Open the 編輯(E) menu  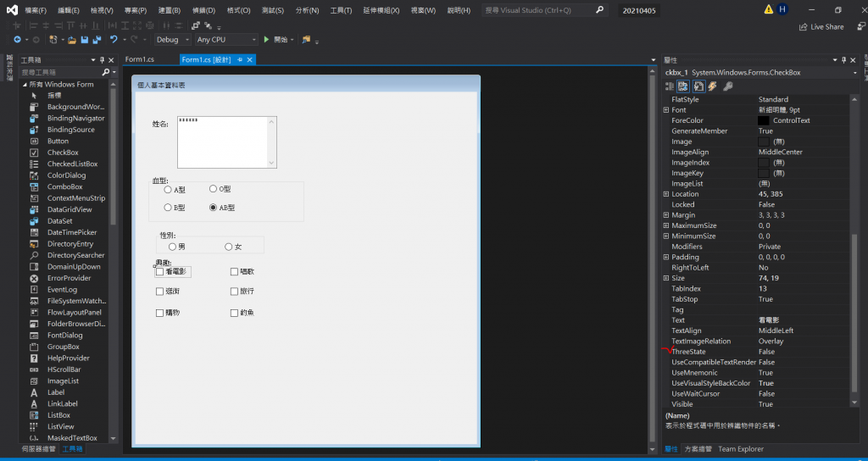pos(69,10)
